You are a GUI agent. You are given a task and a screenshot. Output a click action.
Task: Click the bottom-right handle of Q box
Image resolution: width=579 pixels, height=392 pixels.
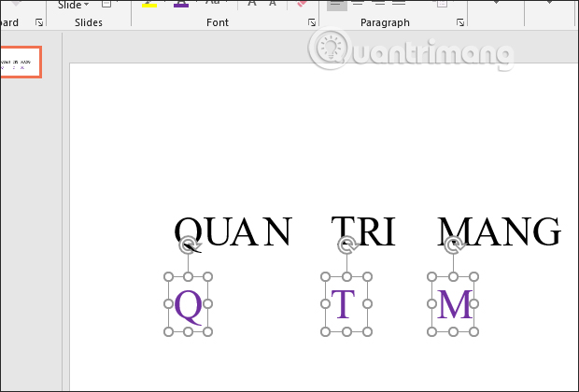(x=207, y=332)
